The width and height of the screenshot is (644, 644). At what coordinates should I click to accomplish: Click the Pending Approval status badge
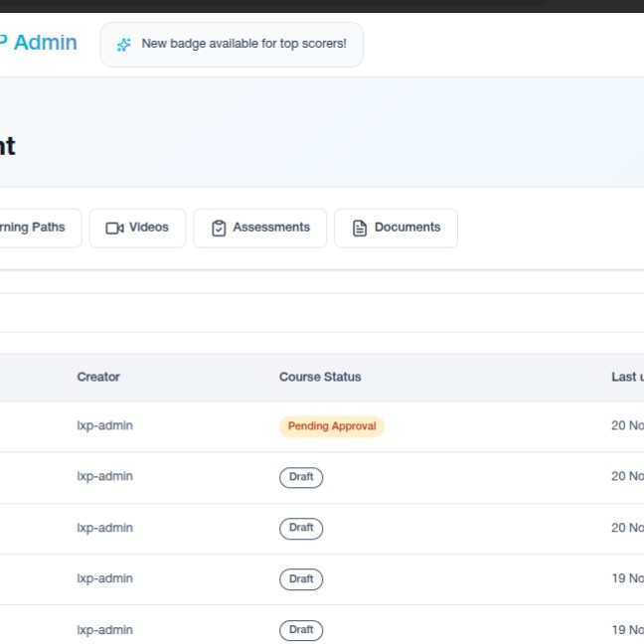[x=332, y=426]
